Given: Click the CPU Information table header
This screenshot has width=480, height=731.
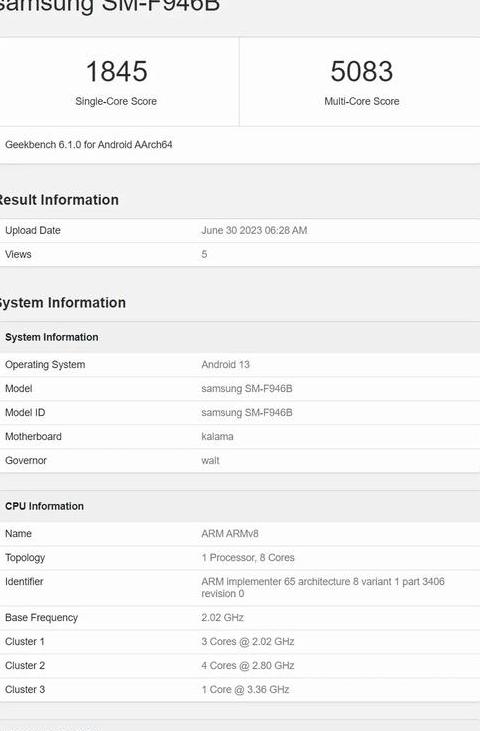Looking at the screenshot, I should point(44,506).
